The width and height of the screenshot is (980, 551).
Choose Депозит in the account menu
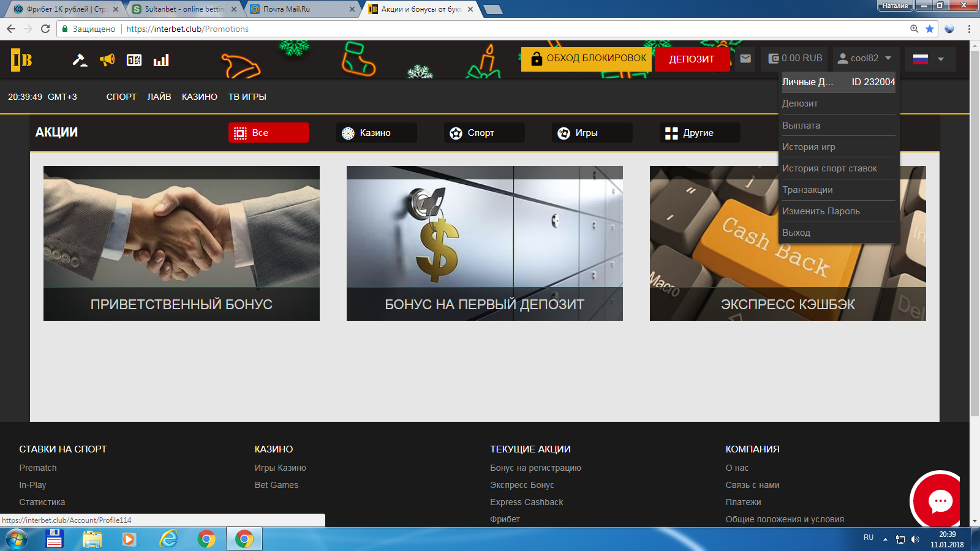coord(839,103)
